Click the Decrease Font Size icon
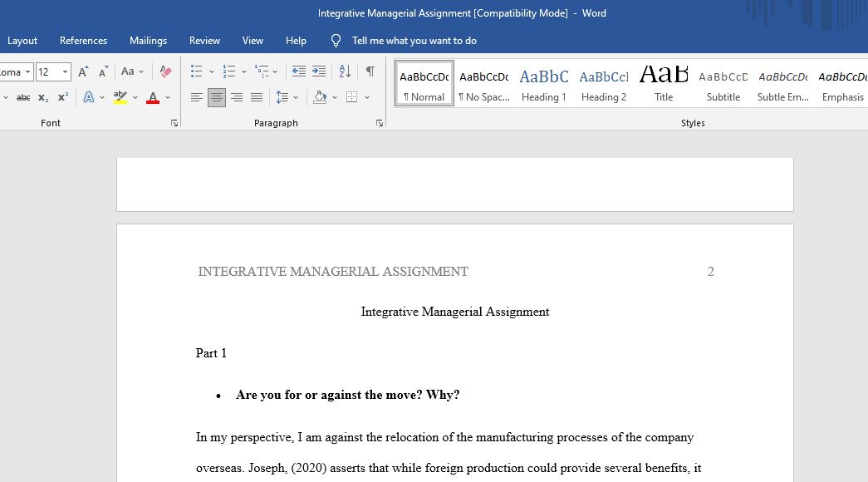Image resolution: width=868 pixels, height=482 pixels. click(x=103, y=71)
